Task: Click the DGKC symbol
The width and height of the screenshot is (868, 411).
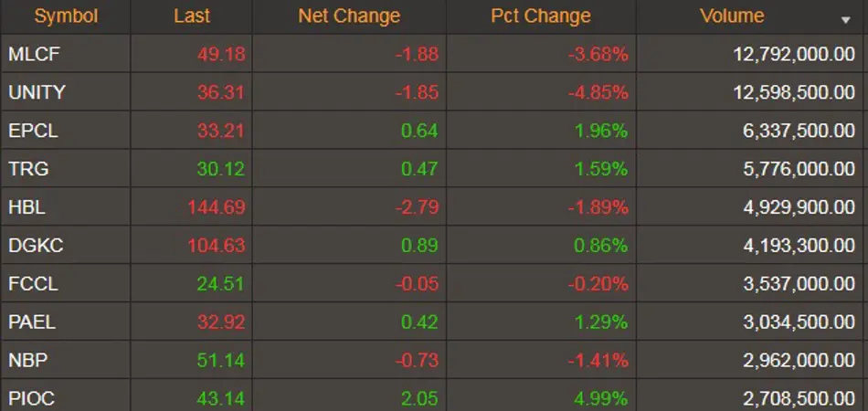Action: [36, 246]
